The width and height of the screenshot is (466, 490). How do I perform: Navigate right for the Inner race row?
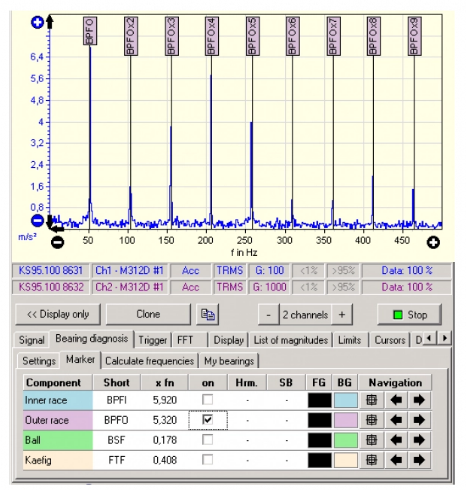(419, 400)
